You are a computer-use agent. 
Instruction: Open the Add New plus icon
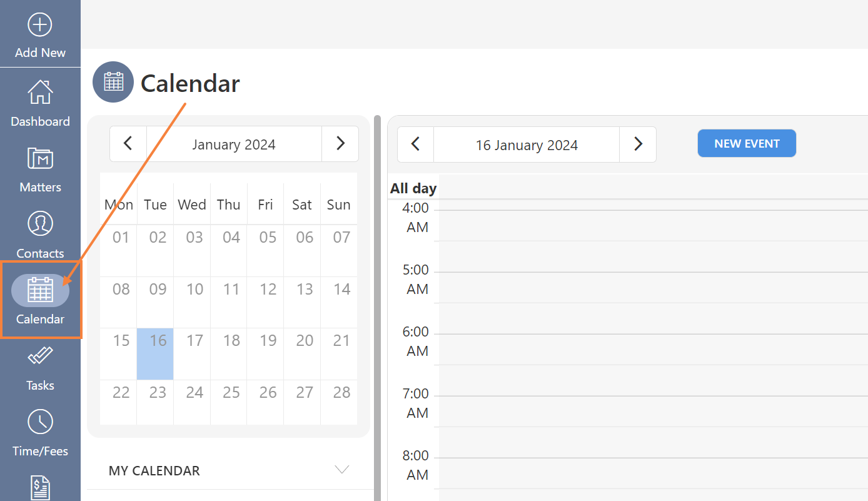click(x=40, y=25)
